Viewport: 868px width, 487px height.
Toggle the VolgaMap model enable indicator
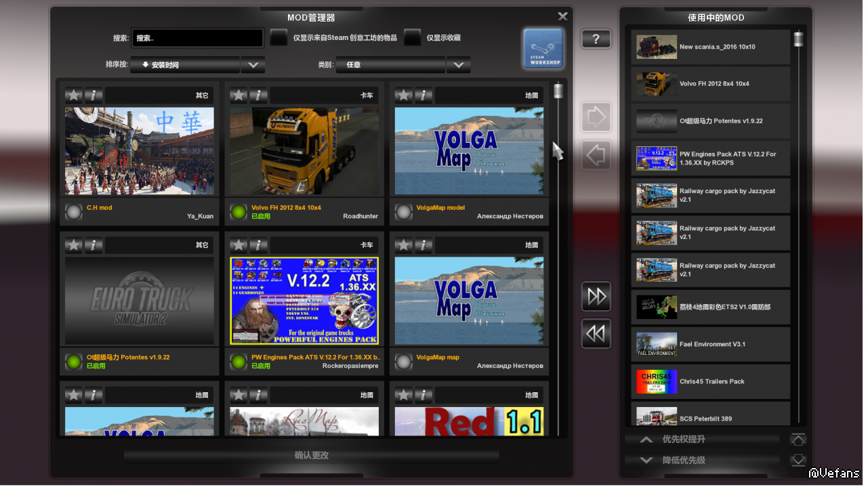tap(403, 212)
